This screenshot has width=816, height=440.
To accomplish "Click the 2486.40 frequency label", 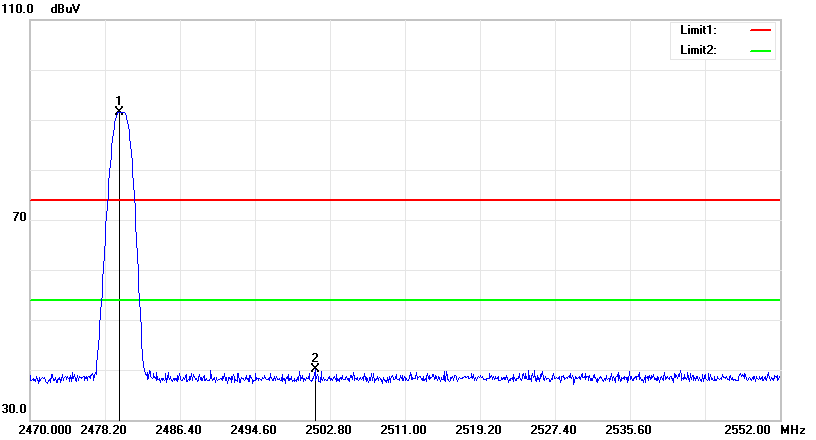I will [178, 430].
